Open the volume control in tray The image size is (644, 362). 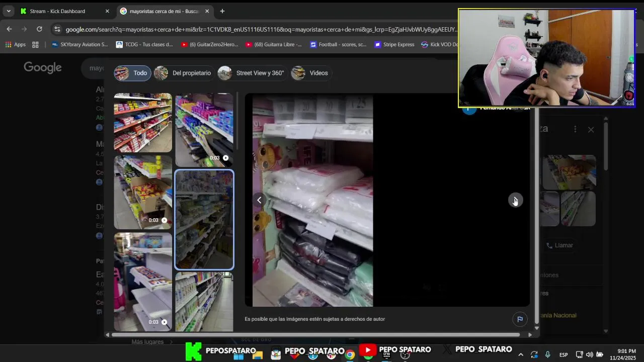pos(589,354)
